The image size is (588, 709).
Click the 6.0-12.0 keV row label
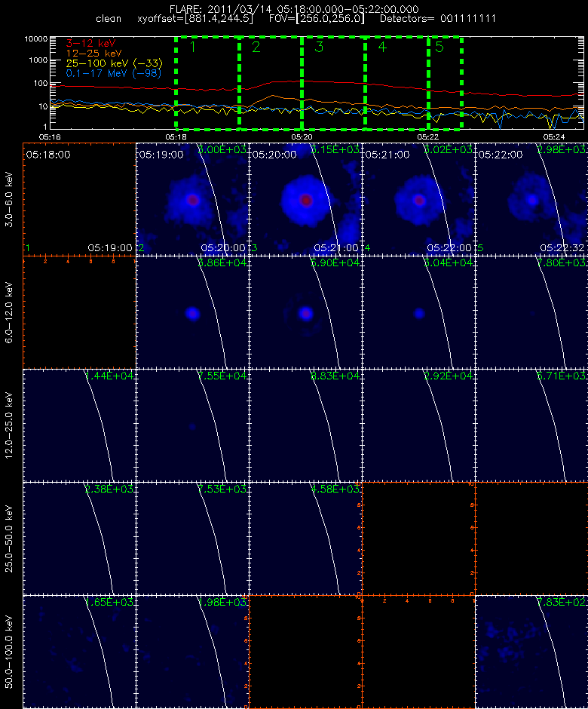[9, 313]
